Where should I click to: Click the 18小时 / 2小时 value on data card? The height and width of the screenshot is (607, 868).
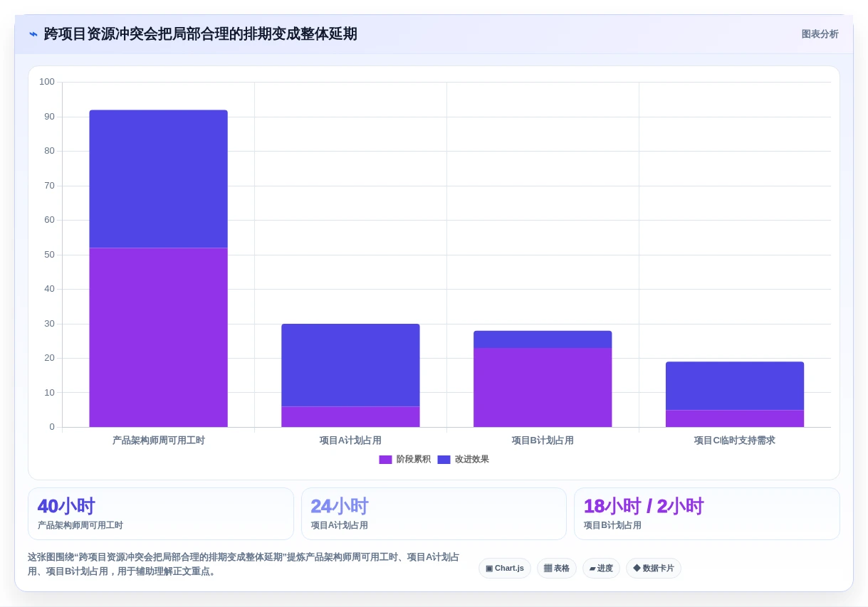pyautogui.click(x=644, y=507)
